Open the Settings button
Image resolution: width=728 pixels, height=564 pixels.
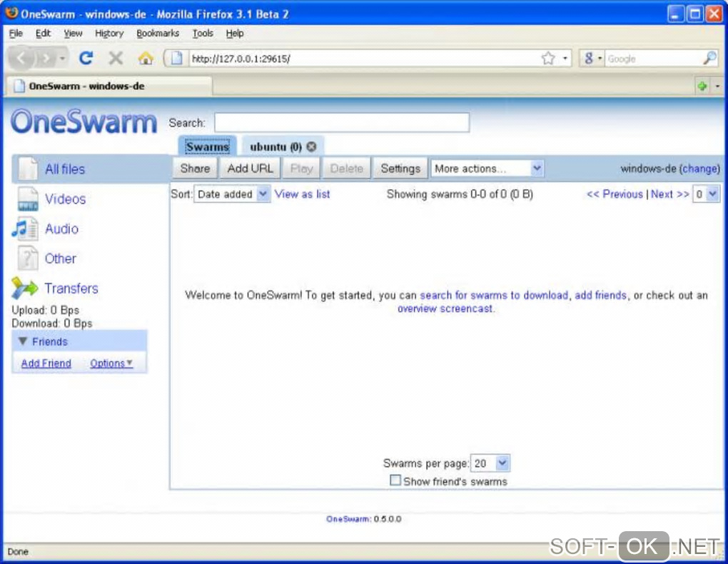pyautogui.click(x=400, y=168)
